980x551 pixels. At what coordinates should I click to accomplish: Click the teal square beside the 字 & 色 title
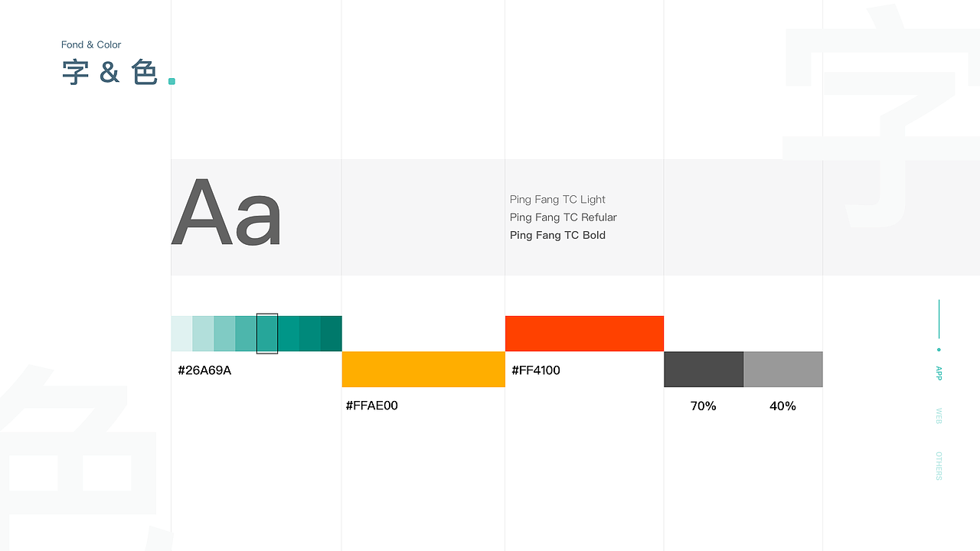(171, 81)
